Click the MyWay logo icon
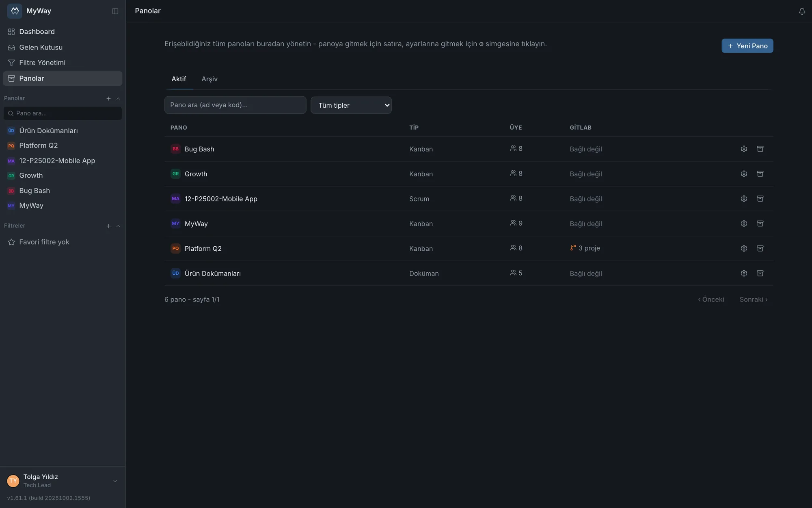 (x=15, y=11)
